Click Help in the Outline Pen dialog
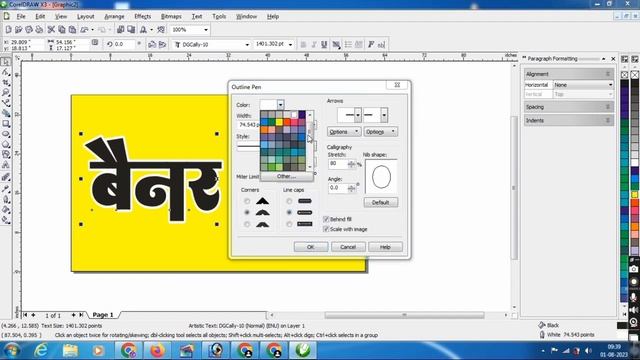Screen dimensions: 640x360 coord(385,247)
